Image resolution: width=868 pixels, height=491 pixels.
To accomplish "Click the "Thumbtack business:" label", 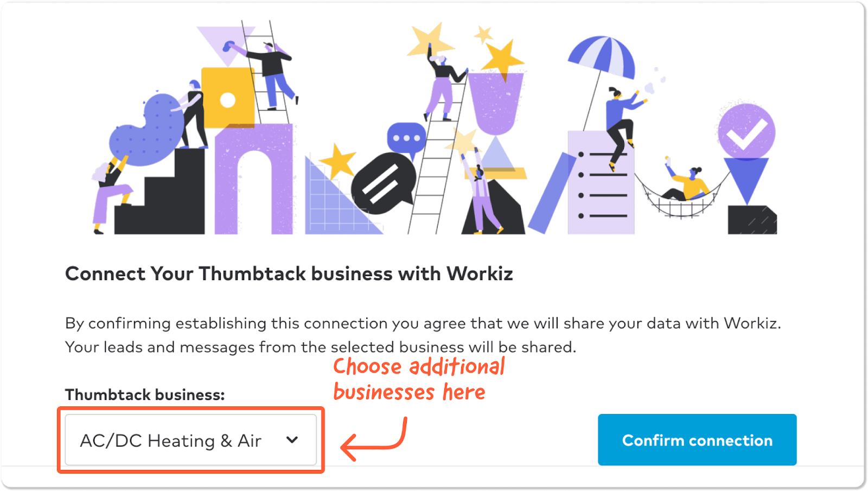I will (145, 394).
